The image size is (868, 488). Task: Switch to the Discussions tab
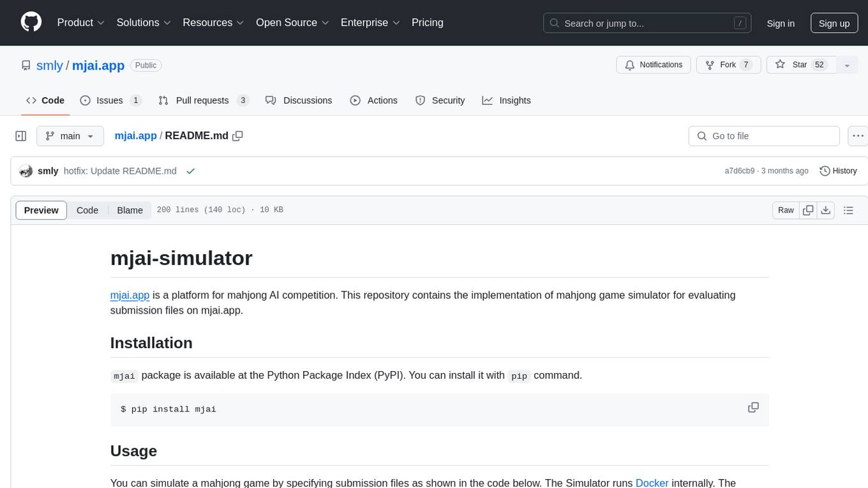click(x=299, y=100)
